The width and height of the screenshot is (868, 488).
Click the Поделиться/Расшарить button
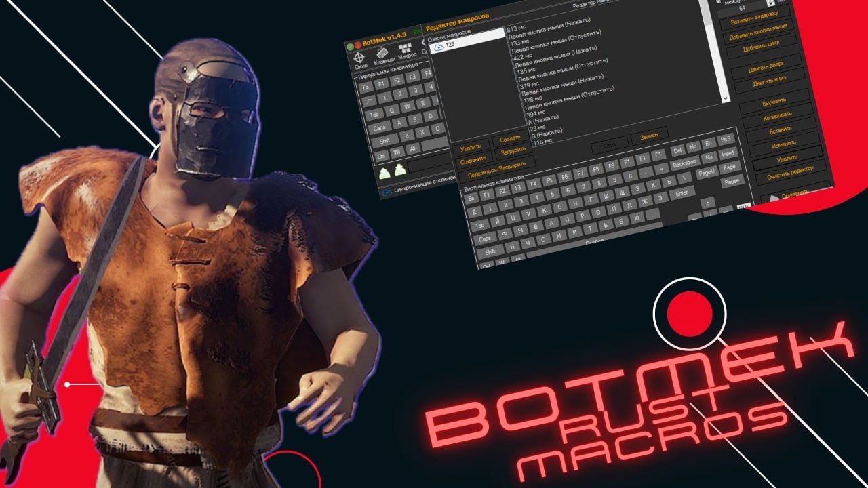coord(497,169)
